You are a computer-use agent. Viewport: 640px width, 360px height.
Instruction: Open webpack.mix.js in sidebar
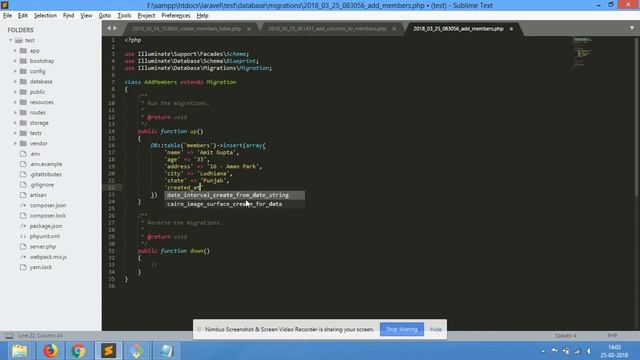click(x=48, y=257)
